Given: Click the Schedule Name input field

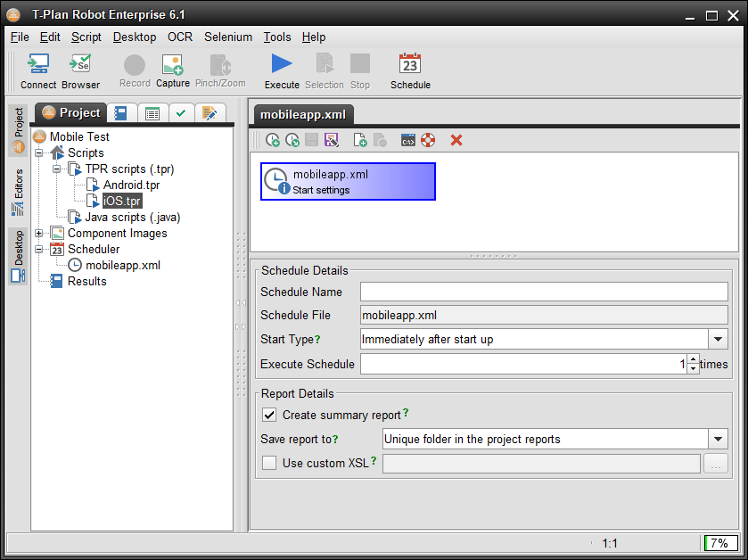Looking at the screenshot, I should tap(544, 292).
